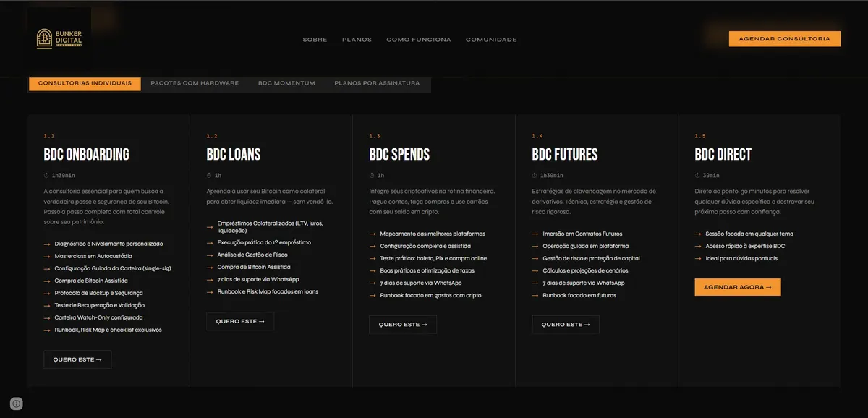
Task: Click 'Runbook focado em futuros' item
Action: [x=579, y=295]
